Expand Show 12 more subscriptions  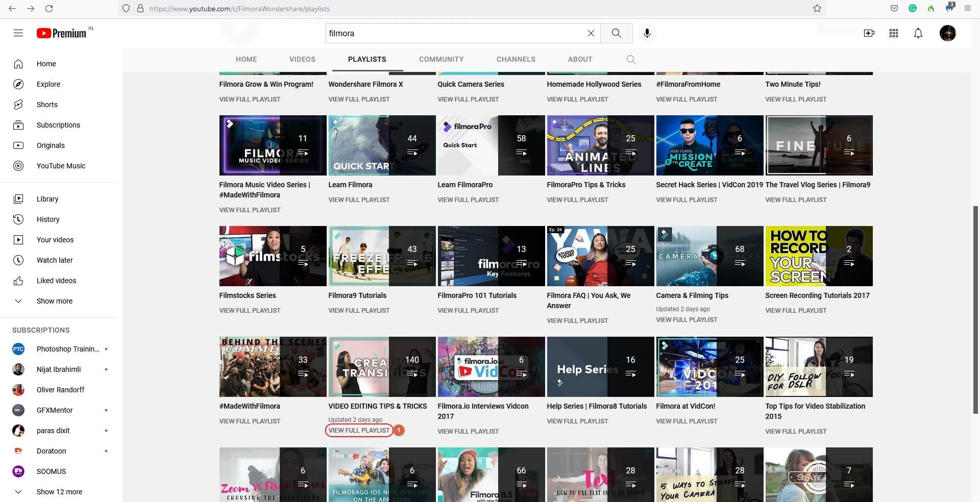click(x=59, y=492)
